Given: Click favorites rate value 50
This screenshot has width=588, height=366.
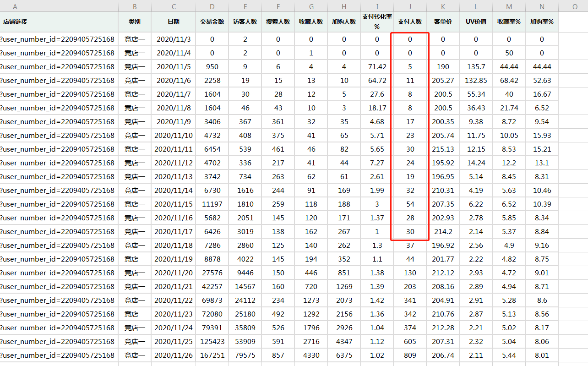Looking at the screenshot, I should click(509, 53).
